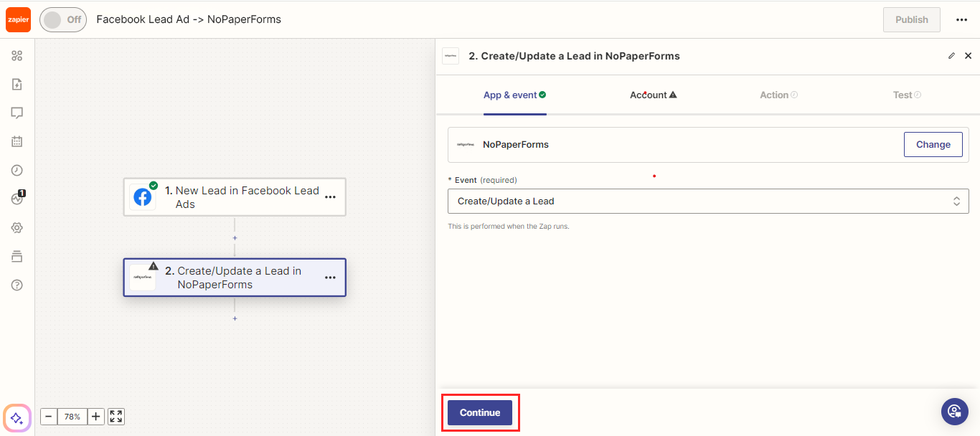980x436 pixels.
Task: Click the Continue button
Action: [x=480, y=412]
